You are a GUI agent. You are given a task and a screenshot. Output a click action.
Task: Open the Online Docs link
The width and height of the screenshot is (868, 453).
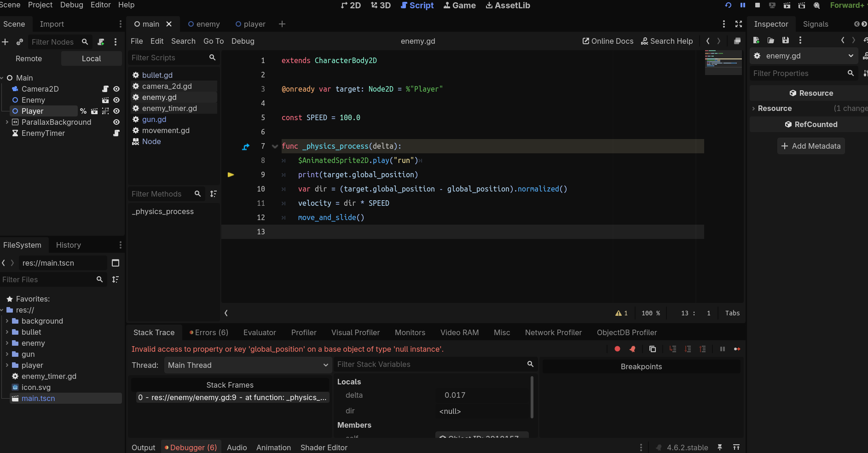point(608,41)
